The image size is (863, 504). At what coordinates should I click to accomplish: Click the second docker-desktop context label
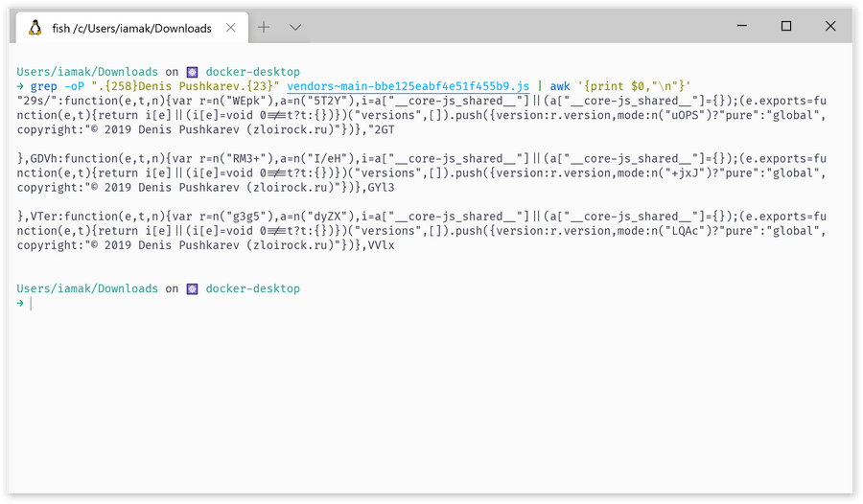[x=252, y=288]
